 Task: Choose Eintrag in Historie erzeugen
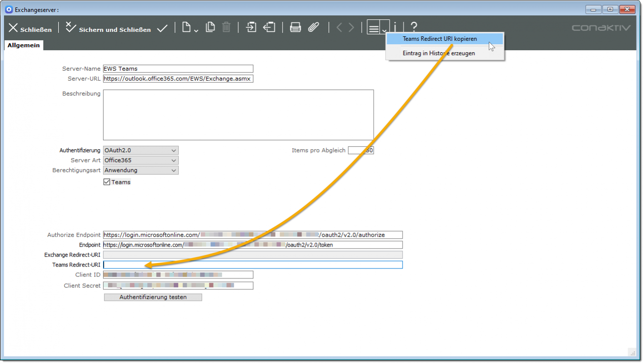(x=438, y=53)
